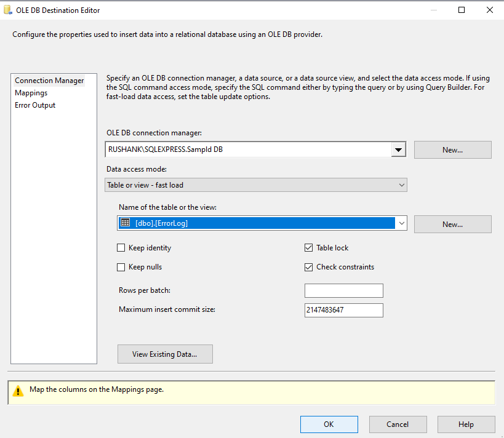Click the OLE DB Destination Editor title icon
504x438 pixels.
(8, 10)
